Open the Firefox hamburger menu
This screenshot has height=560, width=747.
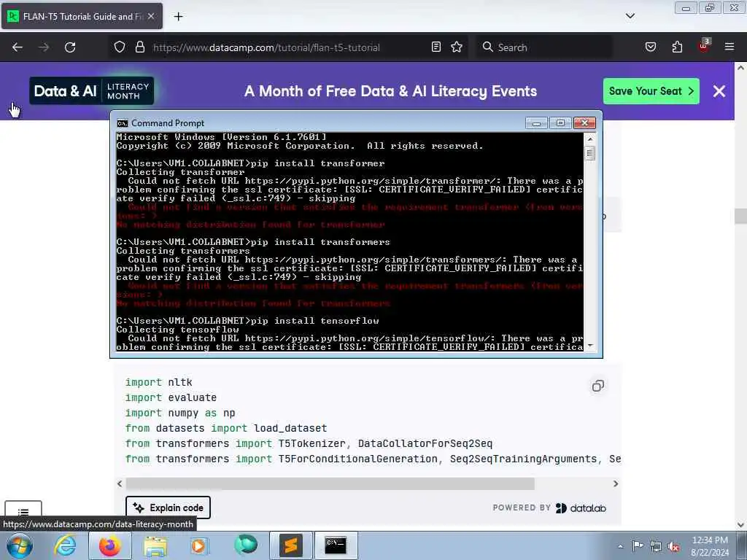(729, 47)
